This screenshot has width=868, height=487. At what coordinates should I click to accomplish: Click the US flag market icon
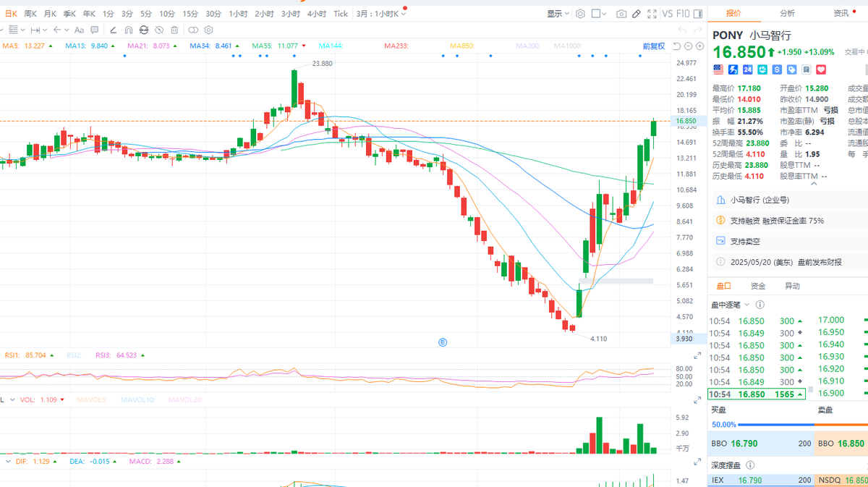click(718, 69)
